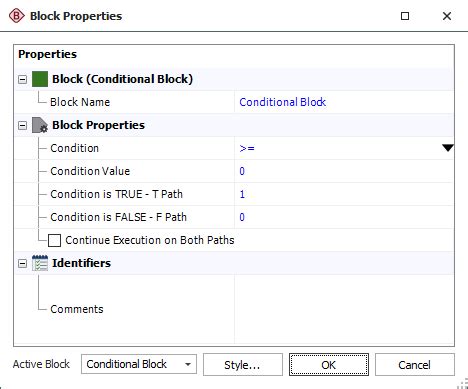This screenshot has width=468, height=389.
Task: Click the Identifiers header text
Action: click(x=81, y=263)
